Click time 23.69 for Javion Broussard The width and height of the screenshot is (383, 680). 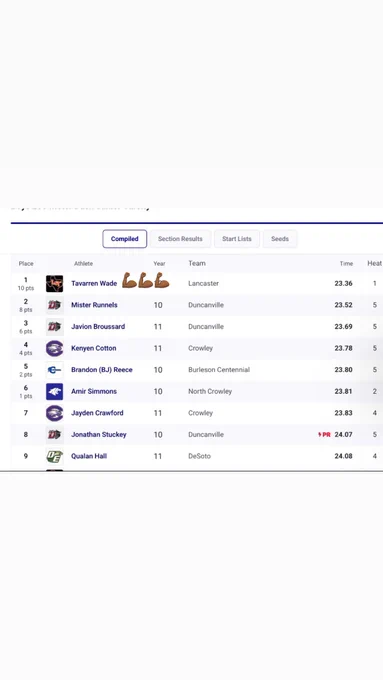pyautogui.click(x=344, y=327)
